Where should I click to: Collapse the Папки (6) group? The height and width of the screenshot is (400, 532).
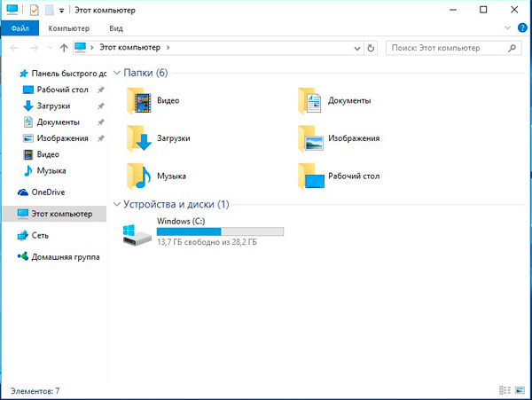tap(117, 73)
